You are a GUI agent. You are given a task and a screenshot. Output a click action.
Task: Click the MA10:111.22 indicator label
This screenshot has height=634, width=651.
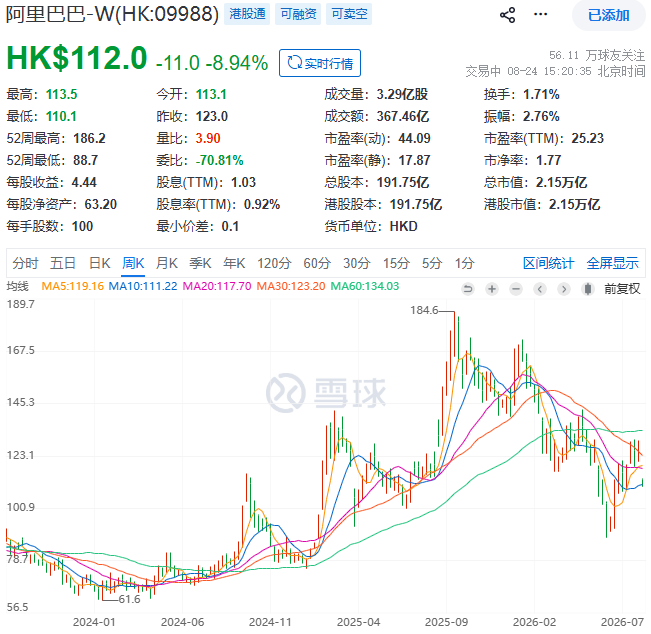coord(143,286)
